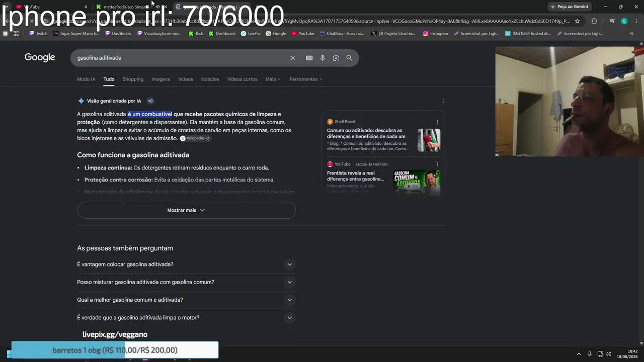Switch to the Notícias tab
This screenshot has width=644, height=362.
[210, 79]
